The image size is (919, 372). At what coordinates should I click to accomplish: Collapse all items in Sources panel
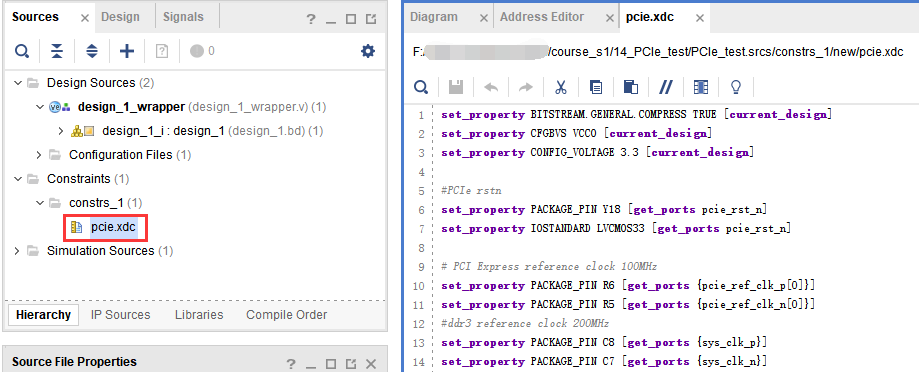click(56, 52)
